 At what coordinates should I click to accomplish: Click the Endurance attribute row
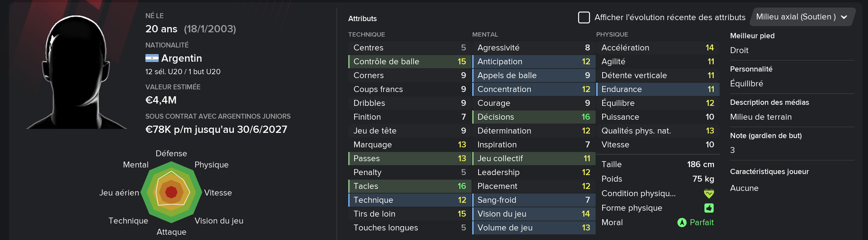658,89
